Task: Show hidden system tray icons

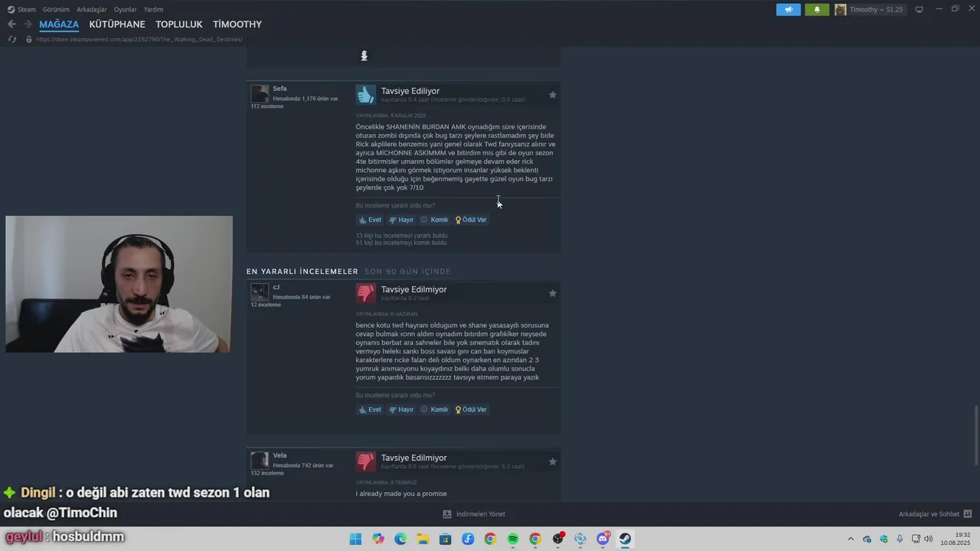Action: pyautogui.click(x=851, y=539)
